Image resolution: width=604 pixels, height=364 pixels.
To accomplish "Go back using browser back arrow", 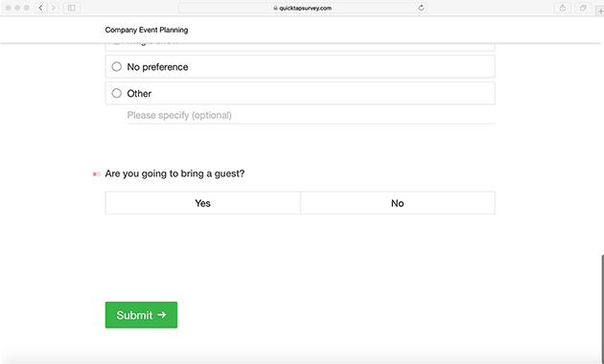I will pos(41,8).
